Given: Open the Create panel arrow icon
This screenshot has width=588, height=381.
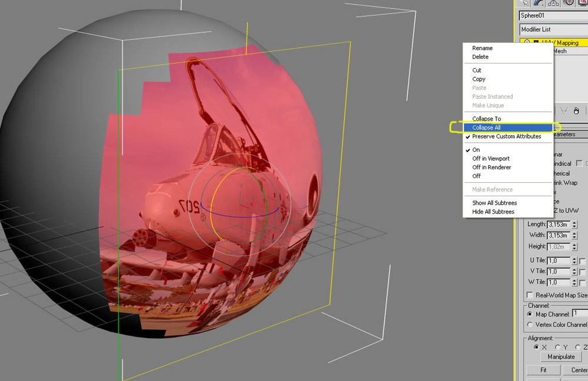Looking at the screenshot, I should (x=524, y=2).
